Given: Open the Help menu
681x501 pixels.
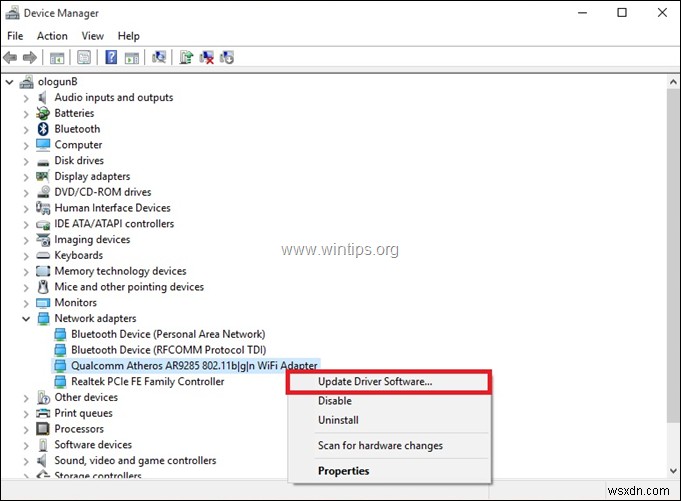Looking at the screenshot, I should pyautogui.click(x=129, y=36).
